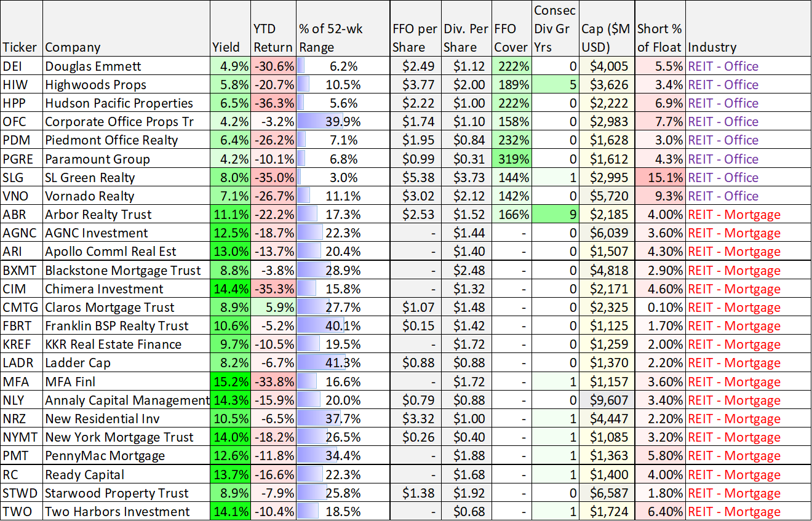The image size is (812, 521).
Task: Click the New York Mortgage Trust cell
Action: (126, 437)
